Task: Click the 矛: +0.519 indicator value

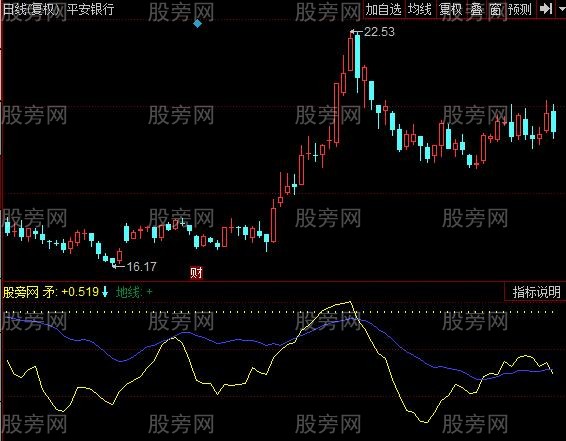Action: click(71, 292)
